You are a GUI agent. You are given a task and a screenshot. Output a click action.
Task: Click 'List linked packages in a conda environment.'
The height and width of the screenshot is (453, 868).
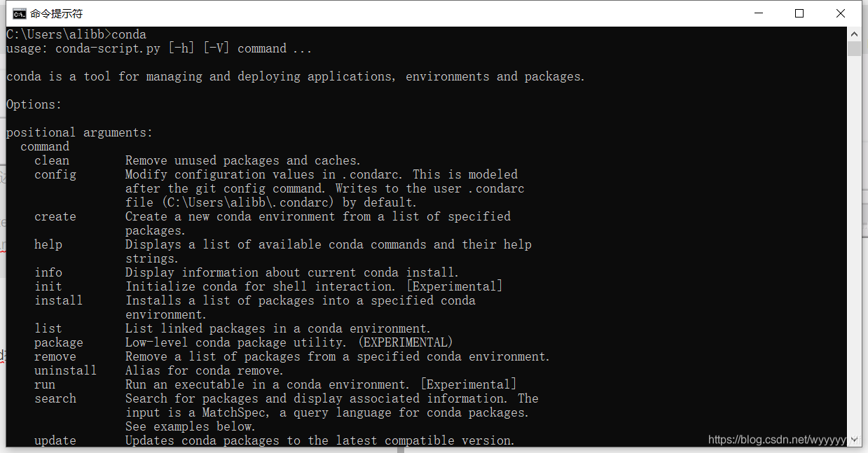pos(278,328)
